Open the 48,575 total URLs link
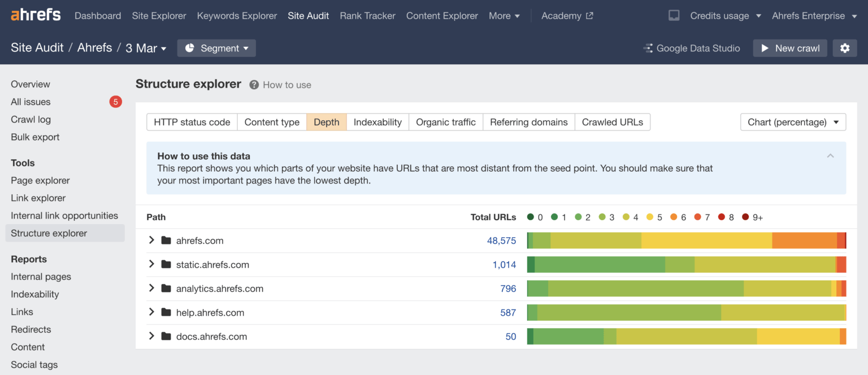Screen dimensions: 868x375 click(501, 240)
